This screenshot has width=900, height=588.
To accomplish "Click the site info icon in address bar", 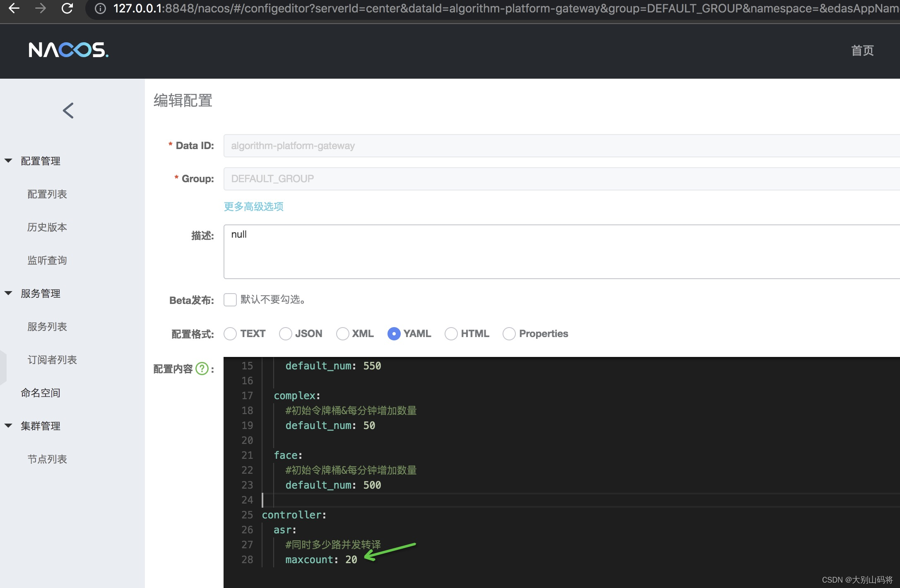I will click(x=100, y=9).
